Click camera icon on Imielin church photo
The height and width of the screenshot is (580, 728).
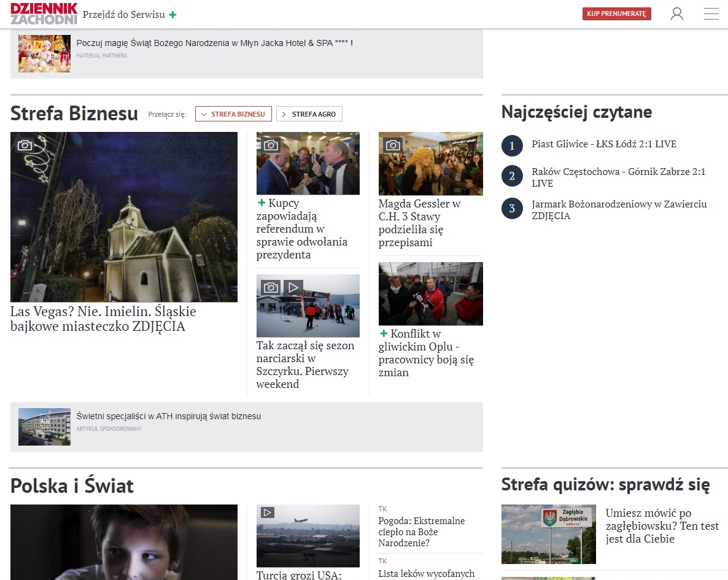click(25, 145)
